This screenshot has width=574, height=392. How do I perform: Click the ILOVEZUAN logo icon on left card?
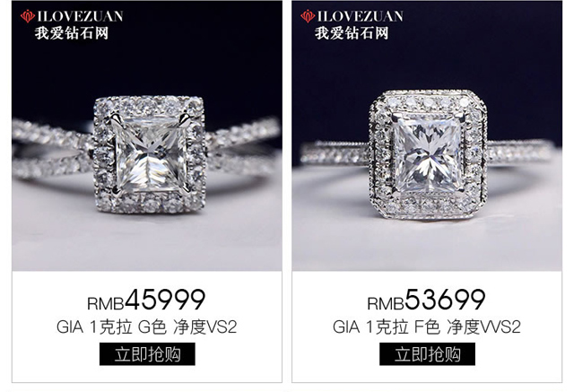pos(28,16)
